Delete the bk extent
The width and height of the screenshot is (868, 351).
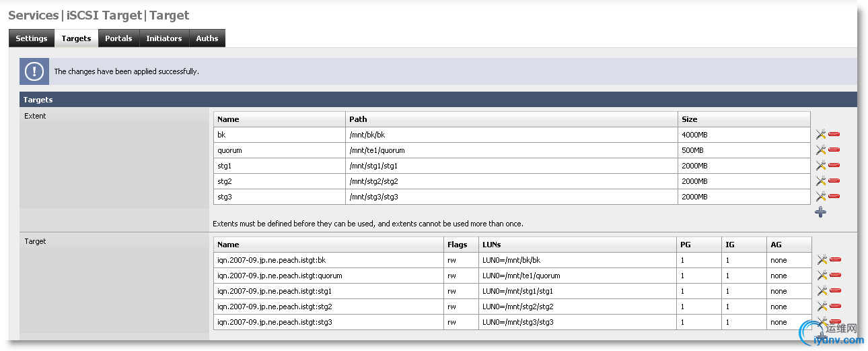pyautogui.click(x=834, y=135)
